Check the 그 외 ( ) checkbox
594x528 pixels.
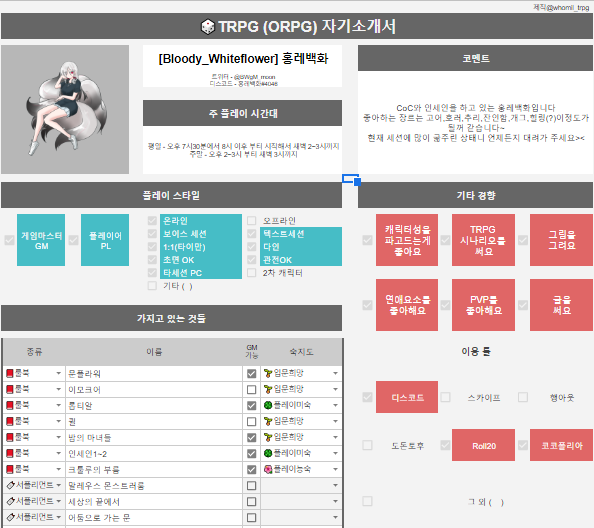pos(367,501)
